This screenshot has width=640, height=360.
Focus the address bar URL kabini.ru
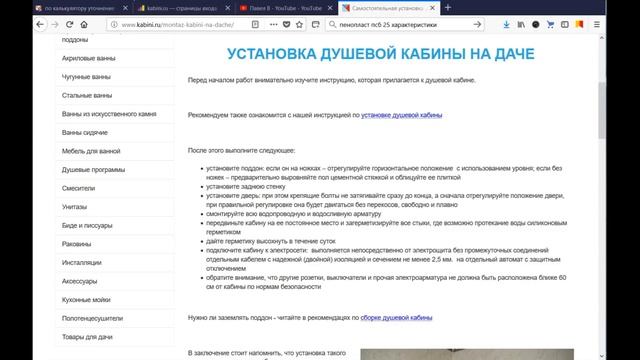pos(178,24)
